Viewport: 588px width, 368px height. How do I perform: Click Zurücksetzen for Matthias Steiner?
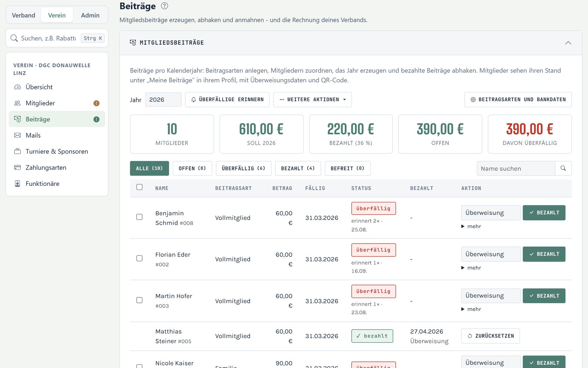pos(491,336)
